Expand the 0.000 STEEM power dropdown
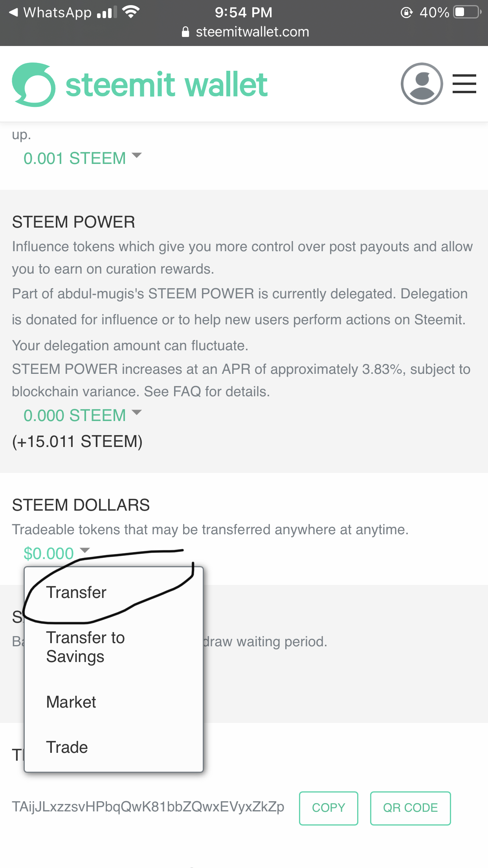 click(82, 415)
